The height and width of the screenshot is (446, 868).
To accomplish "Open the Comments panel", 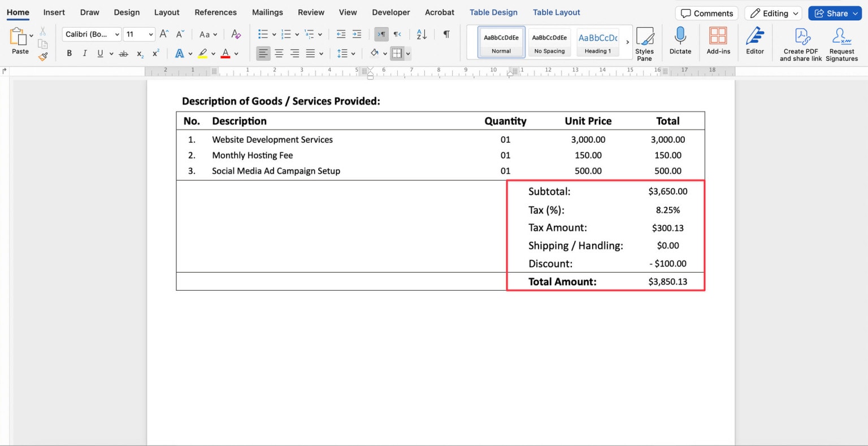I will pyautogui.click(x=706, y=13).
